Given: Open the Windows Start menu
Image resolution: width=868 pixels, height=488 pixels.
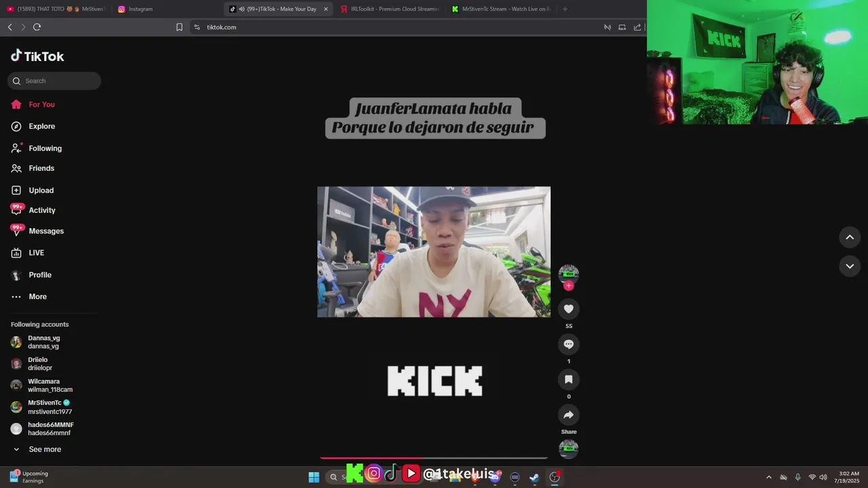Looking at the screenshot, I should pyautogui.click(x=314, y=477).
